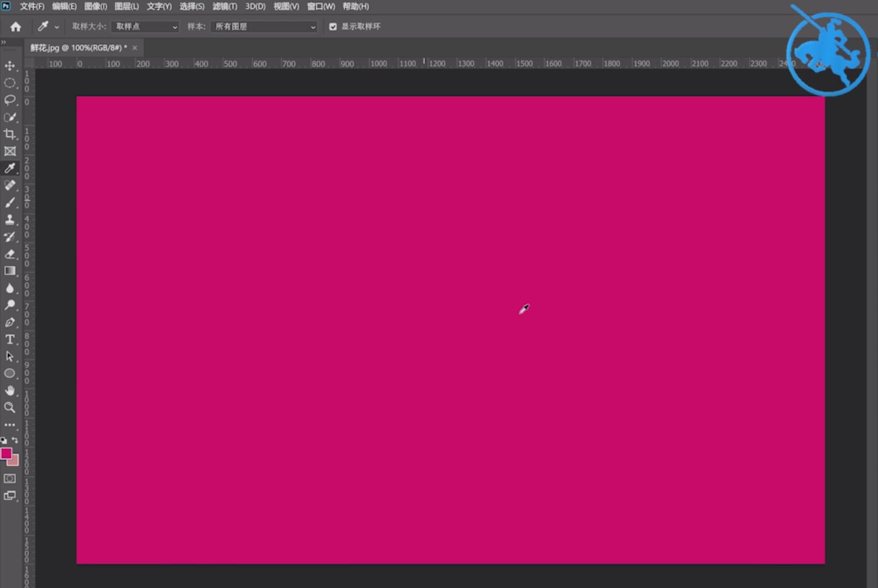Activate the Horizontal Type tool

tap(10, 339)
